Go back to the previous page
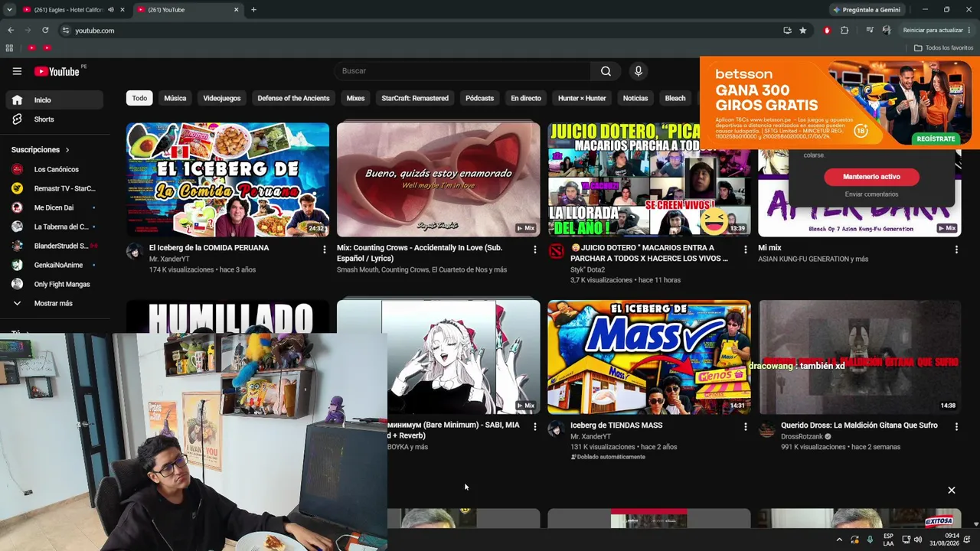 [11, 31]
